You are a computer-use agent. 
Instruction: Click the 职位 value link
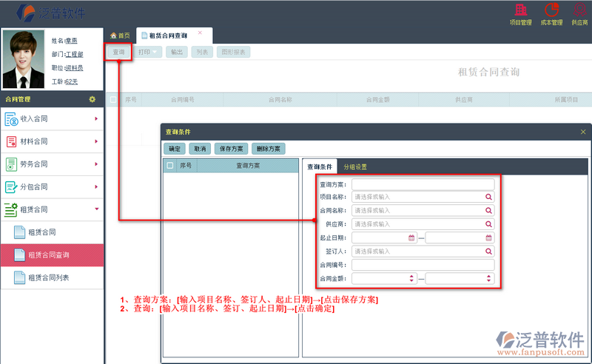[x=74, y=68]
